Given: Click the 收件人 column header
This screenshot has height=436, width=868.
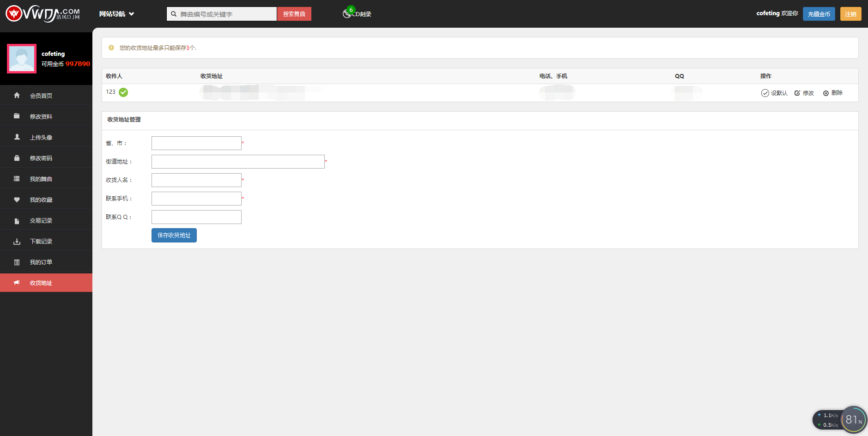Looking at the screenshot, I should [114, 76].
